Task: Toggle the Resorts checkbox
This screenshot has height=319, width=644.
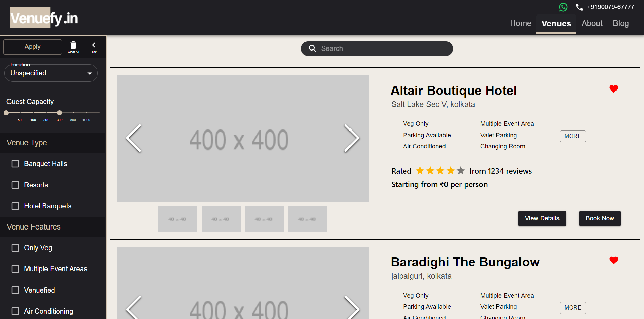Action: point(15,185)
